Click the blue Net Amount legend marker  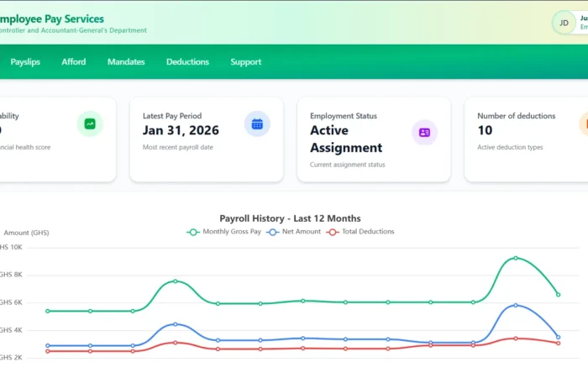click(272, 231)
